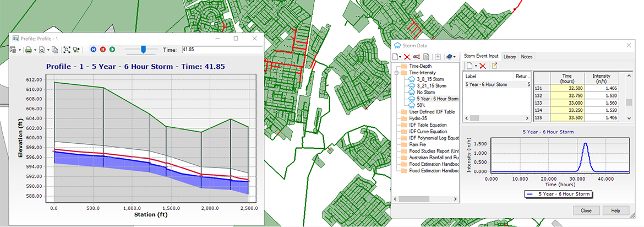Switch to the Notes tab
Image resolution: width=644 pixels, height=227 pixels.
tap(526, 56)
